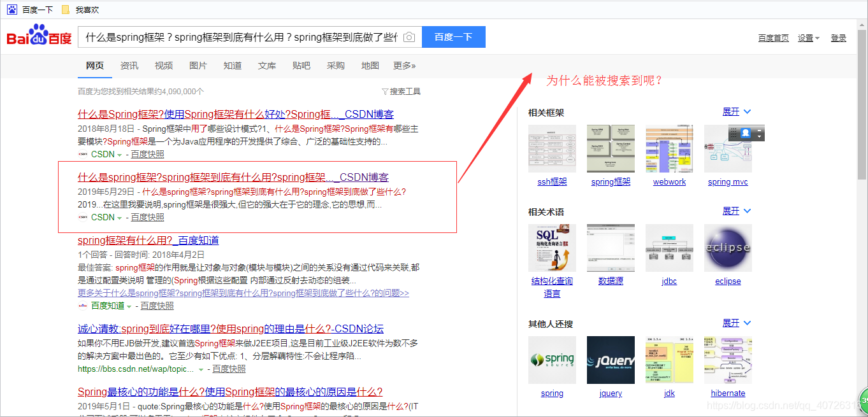868x417 pixels.
Task: Open the eclipse logo thumbnail
Action: (728, 248)
